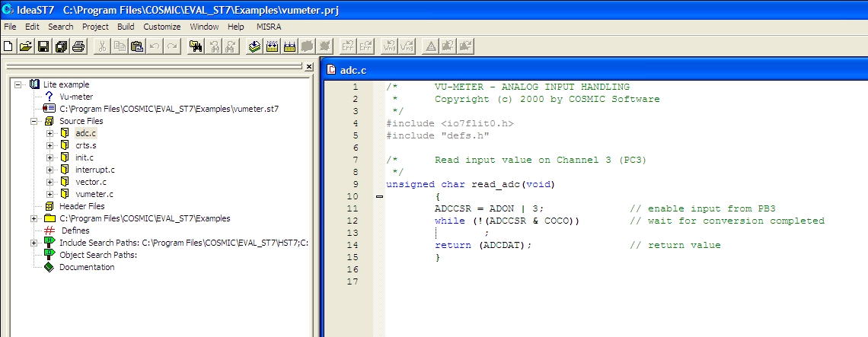Click the Cut scissors icon
The width and height of the screenshot is (868, 337).
pyautogui.click(x=102, y=46)
